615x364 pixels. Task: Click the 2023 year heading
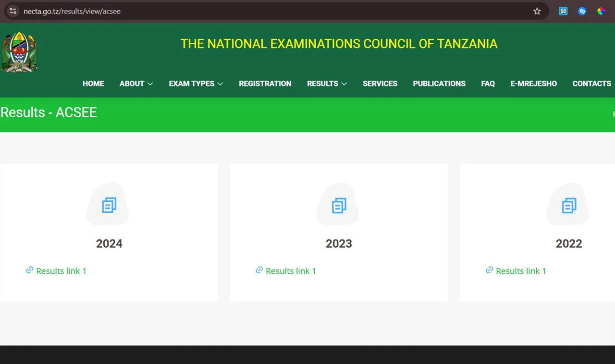(x=339, y=243)
